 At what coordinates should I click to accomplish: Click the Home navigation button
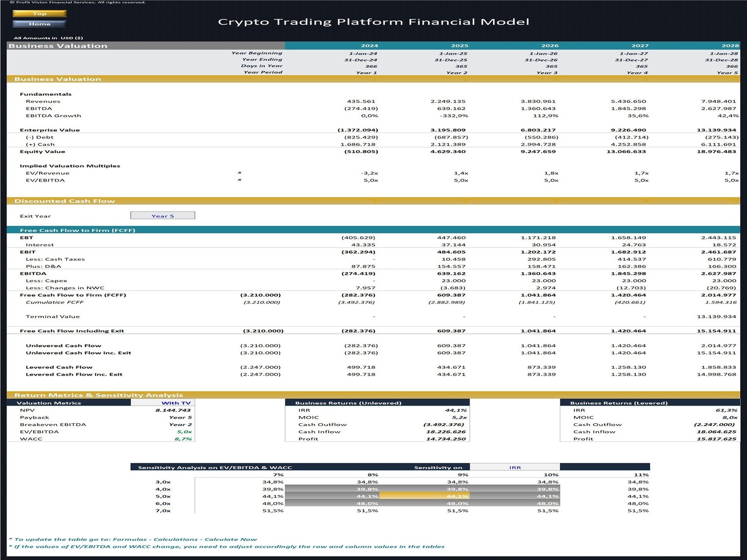[39, 24]
